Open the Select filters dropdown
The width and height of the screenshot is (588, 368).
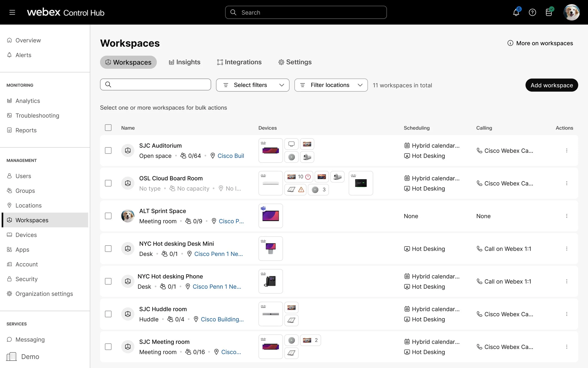252,85
